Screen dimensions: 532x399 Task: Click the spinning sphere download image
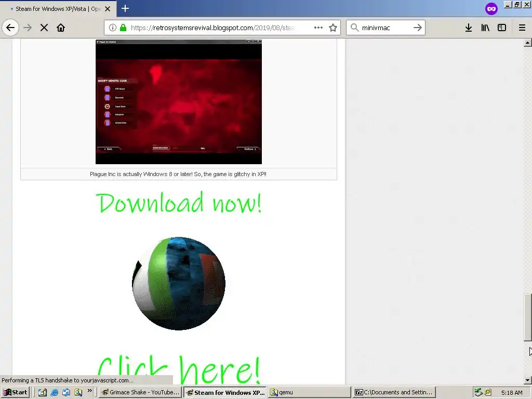click(x=179, y=283)
